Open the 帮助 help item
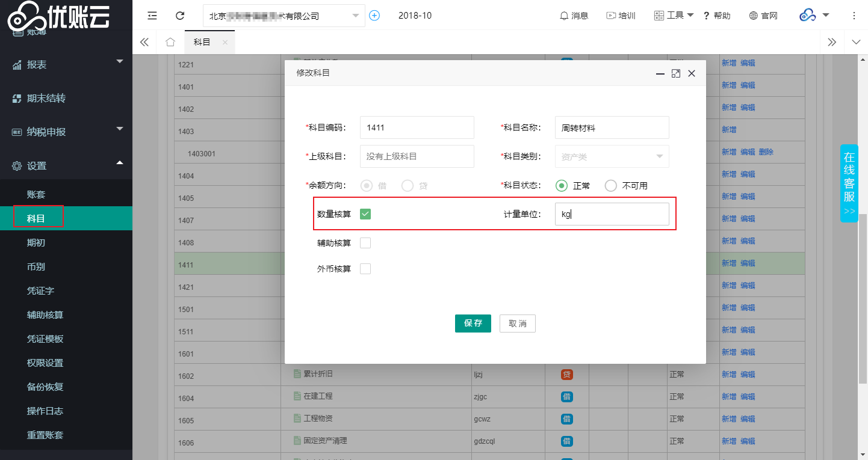This screenshot has height=460, width=868. click(x=716, y=16)
